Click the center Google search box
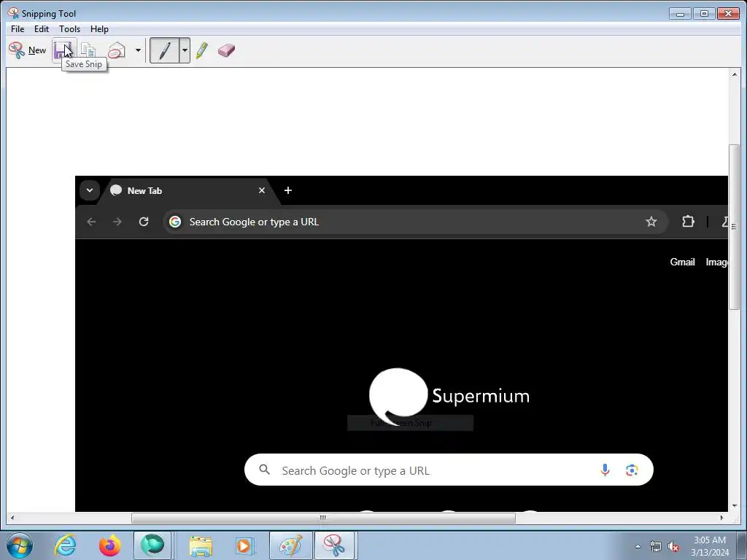This screenshot has height=560, width=747. [x=449, y=470]
